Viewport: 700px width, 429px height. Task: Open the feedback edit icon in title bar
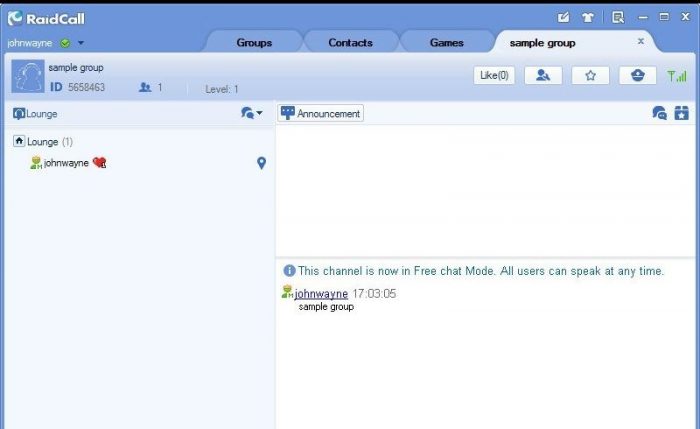pos(563,17)
